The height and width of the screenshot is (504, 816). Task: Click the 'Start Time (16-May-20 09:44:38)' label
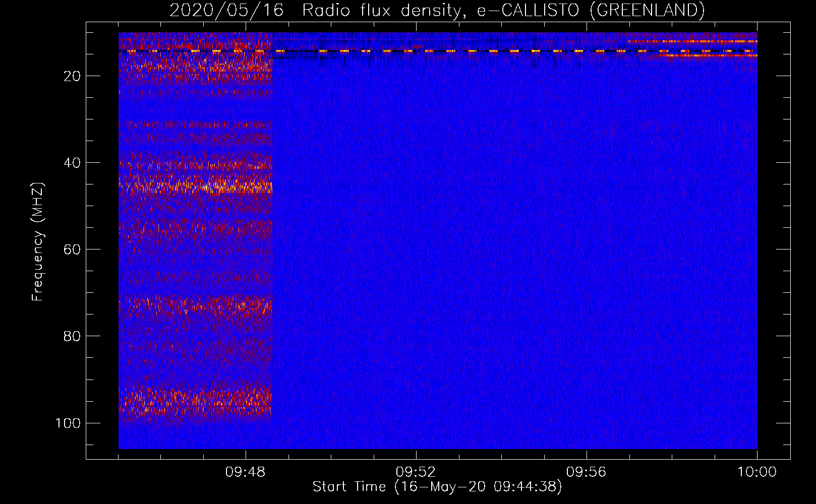tap(437, 487)
